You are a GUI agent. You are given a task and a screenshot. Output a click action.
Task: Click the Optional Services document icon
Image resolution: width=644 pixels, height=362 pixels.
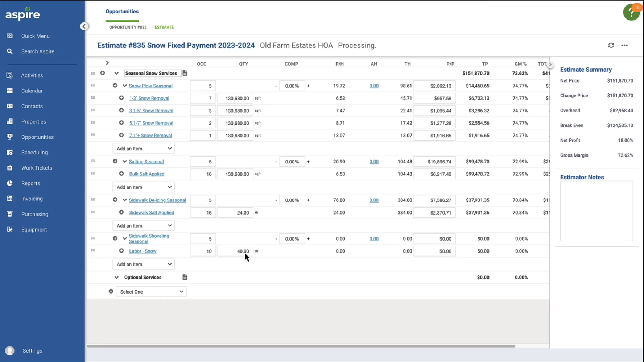click(x=185, y=277)
